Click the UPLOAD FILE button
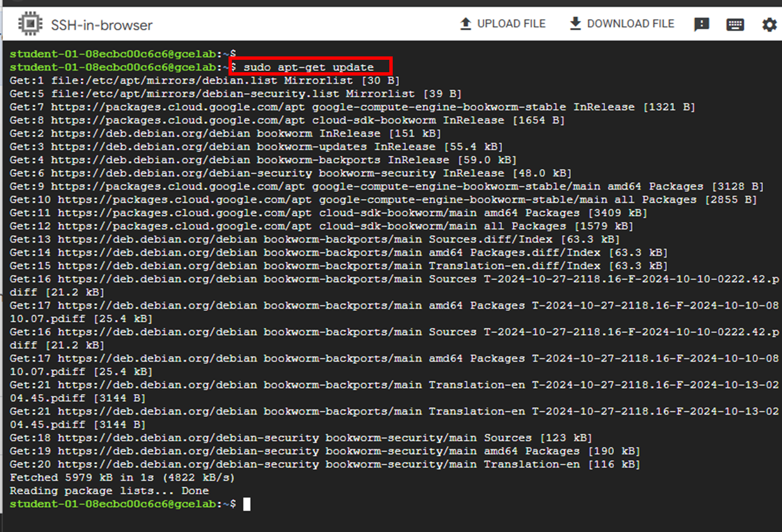 coord(503,24)
